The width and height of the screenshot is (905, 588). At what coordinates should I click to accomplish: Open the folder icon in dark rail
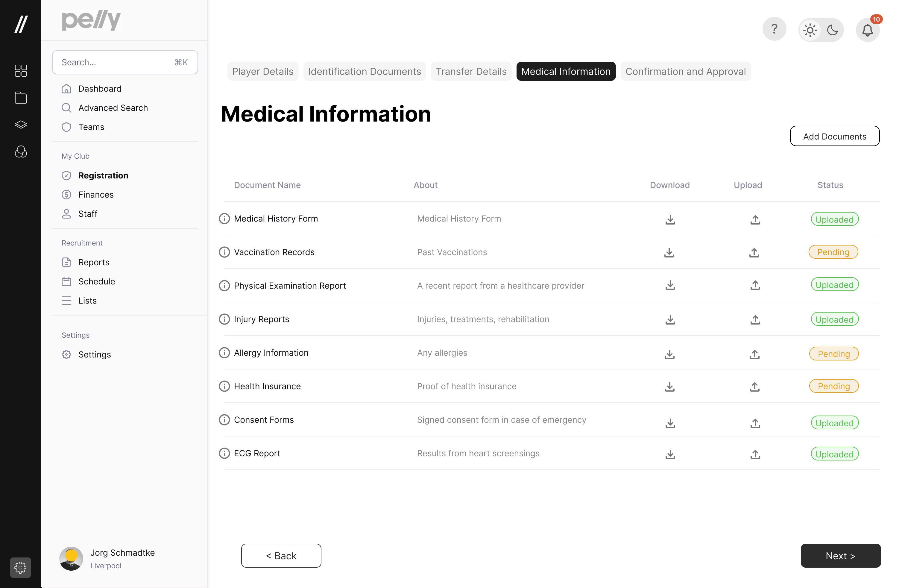point(21,98)
